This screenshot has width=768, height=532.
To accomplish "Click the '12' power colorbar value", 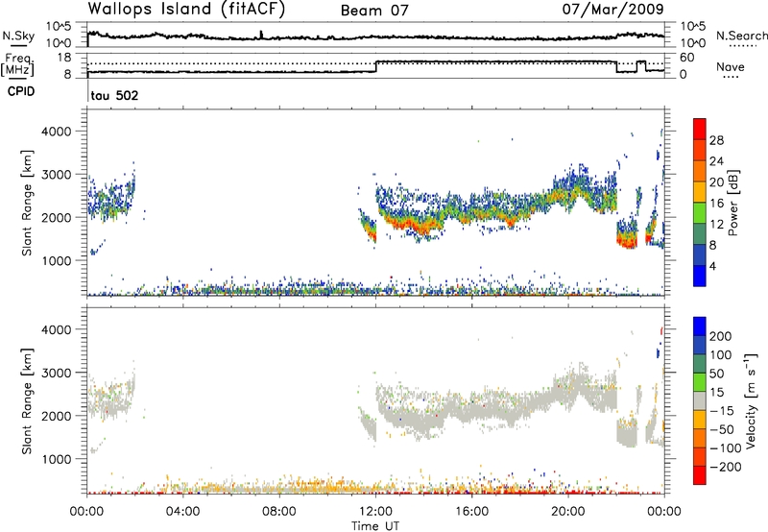I will pyautogui.click(x=716, y=225).
